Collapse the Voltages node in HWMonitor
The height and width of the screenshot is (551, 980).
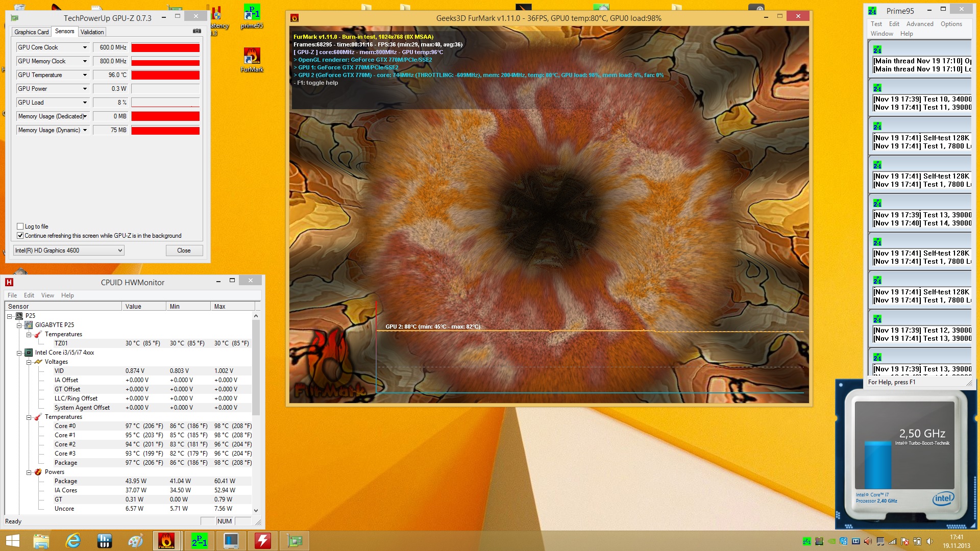click(x=29, y=362)
